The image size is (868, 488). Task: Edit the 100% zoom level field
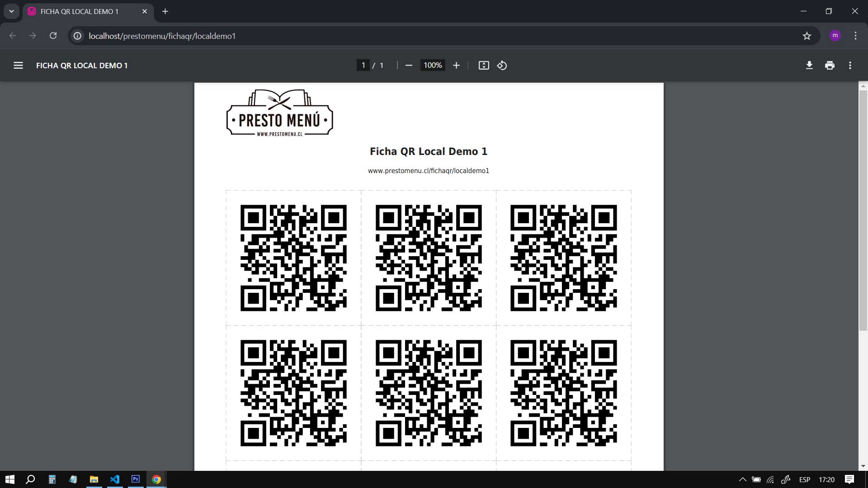click(433, 66)
